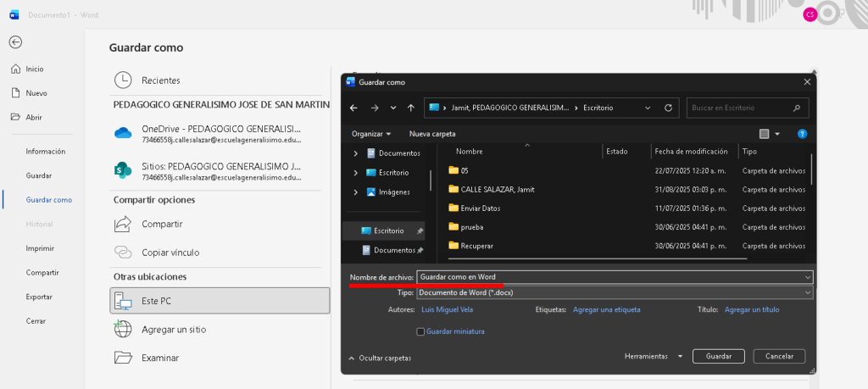Expand the Documentos tree node

pos(354,153)
